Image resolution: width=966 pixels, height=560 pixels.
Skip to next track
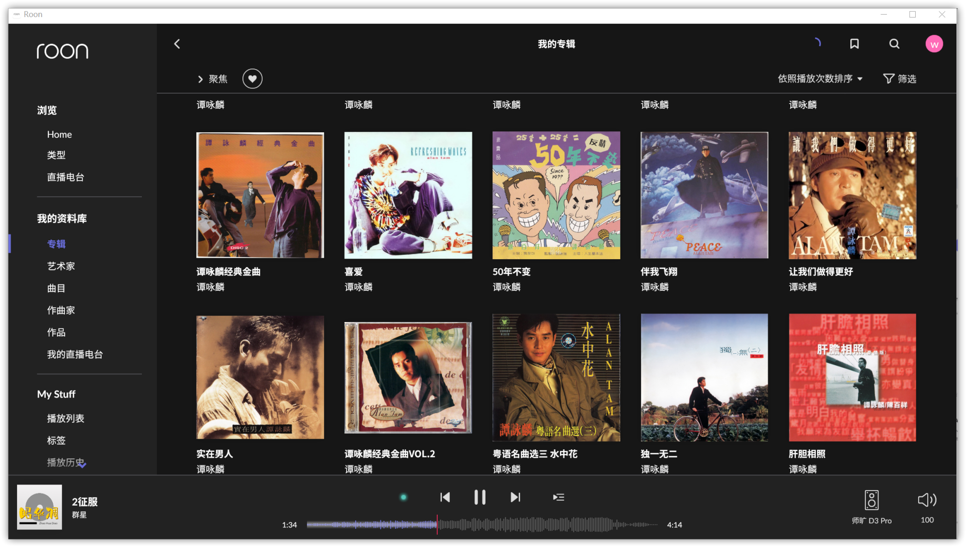coord(515,497)
